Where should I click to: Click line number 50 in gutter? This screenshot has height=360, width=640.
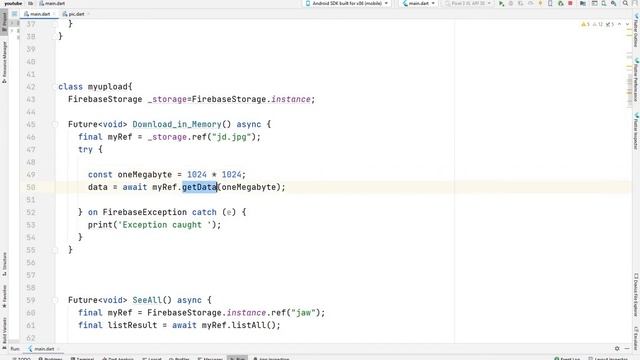tap(31, 187)
